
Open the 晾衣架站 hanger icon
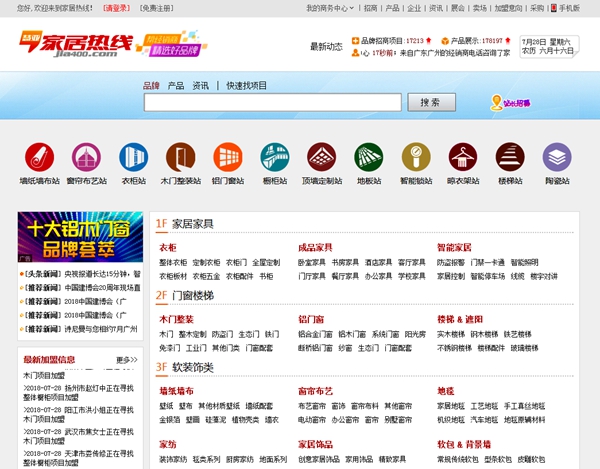[463, 157]
